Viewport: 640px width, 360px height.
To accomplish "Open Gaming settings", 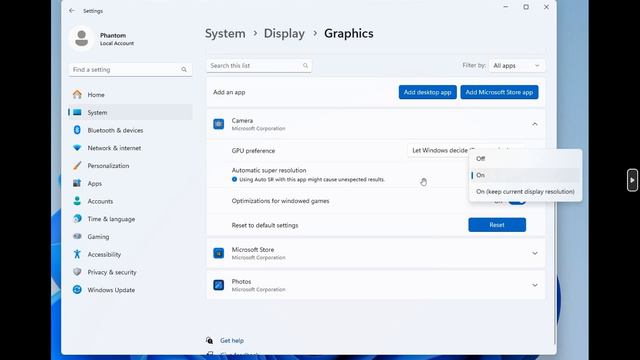I will [130, 236].
